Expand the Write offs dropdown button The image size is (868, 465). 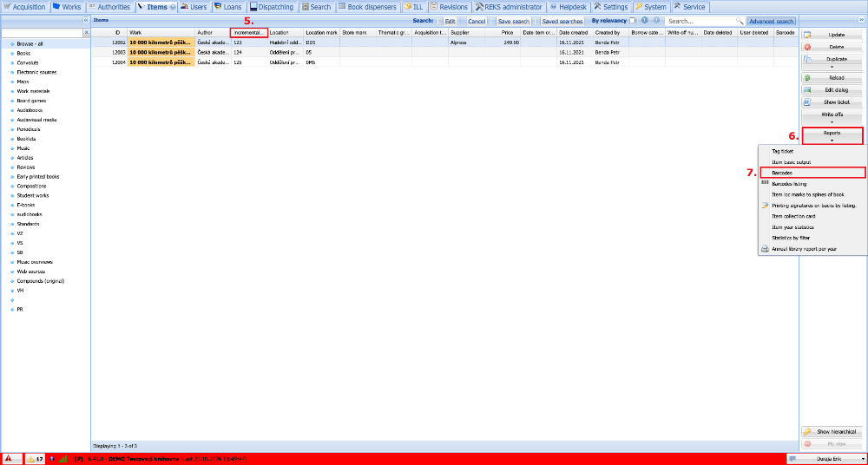pyautogui.click(x=832, y=117)
